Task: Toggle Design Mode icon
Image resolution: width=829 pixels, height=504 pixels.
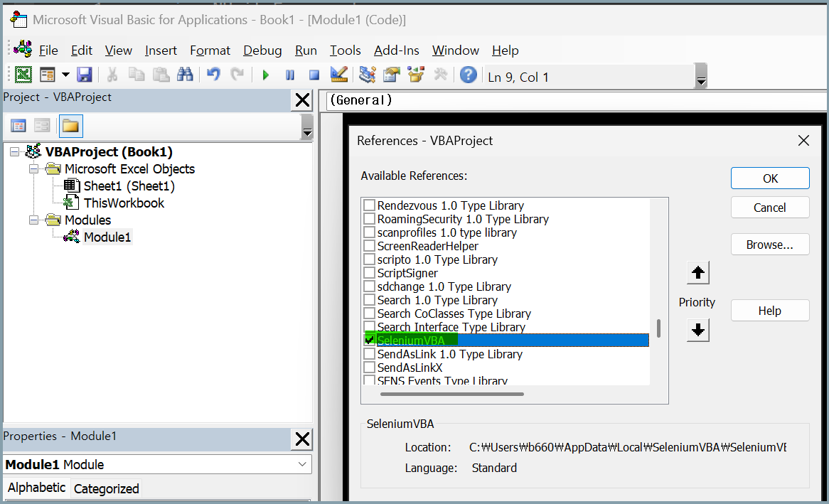Action: (338, 75)
